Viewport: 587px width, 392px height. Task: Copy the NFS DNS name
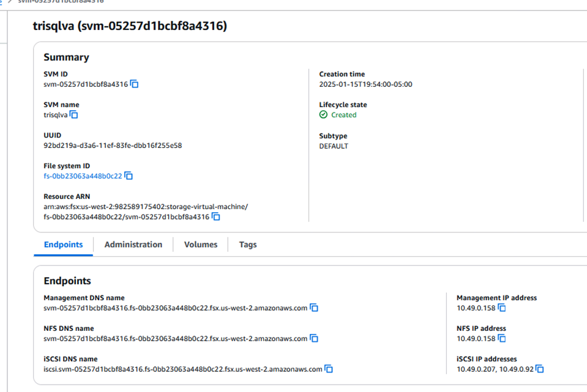pyautogui.click(x=314, y=339)
